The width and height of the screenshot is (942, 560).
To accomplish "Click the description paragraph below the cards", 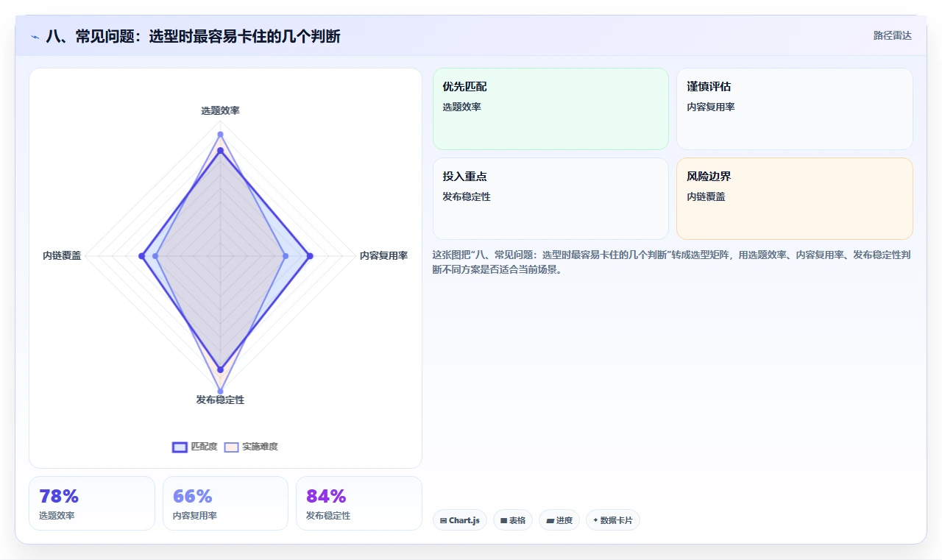I will 673,262.
